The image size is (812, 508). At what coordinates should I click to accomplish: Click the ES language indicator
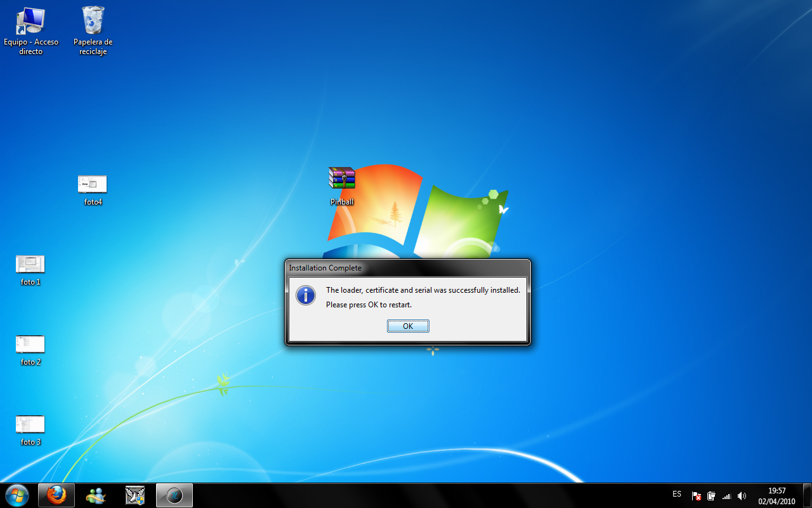point(677,494)
